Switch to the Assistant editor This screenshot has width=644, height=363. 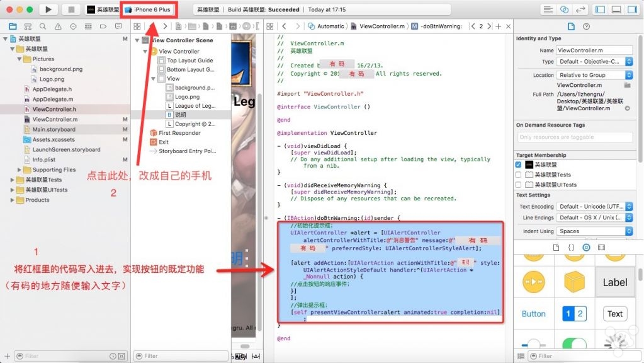pos(565,9)
